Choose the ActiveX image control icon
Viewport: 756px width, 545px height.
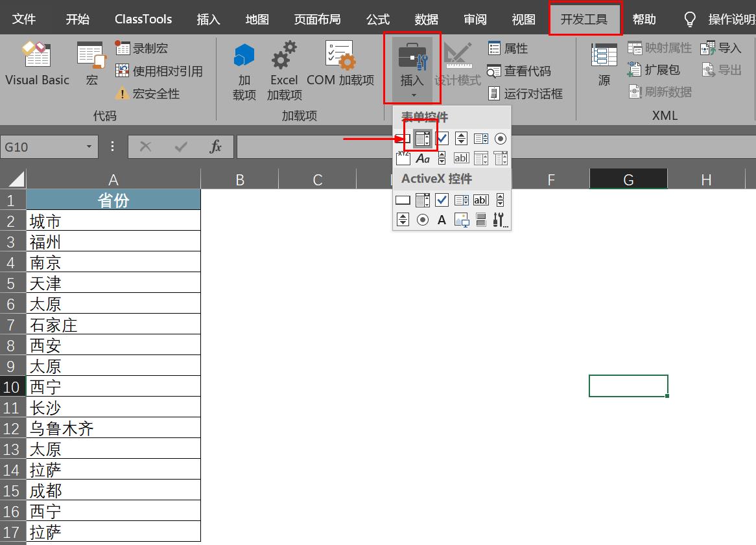(462, 220)
